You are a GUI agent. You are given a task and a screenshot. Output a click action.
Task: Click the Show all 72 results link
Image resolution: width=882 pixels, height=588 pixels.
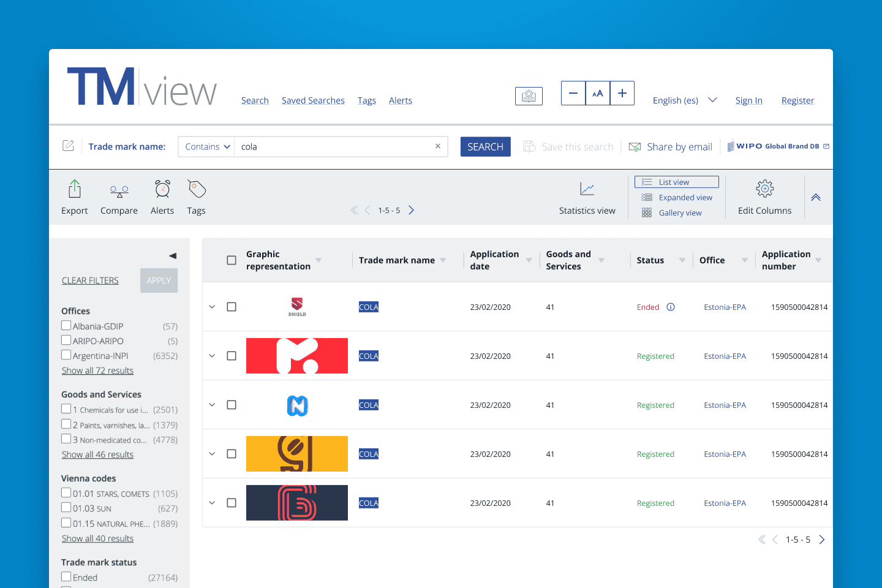pyautogui.click(x=97, y=371)
